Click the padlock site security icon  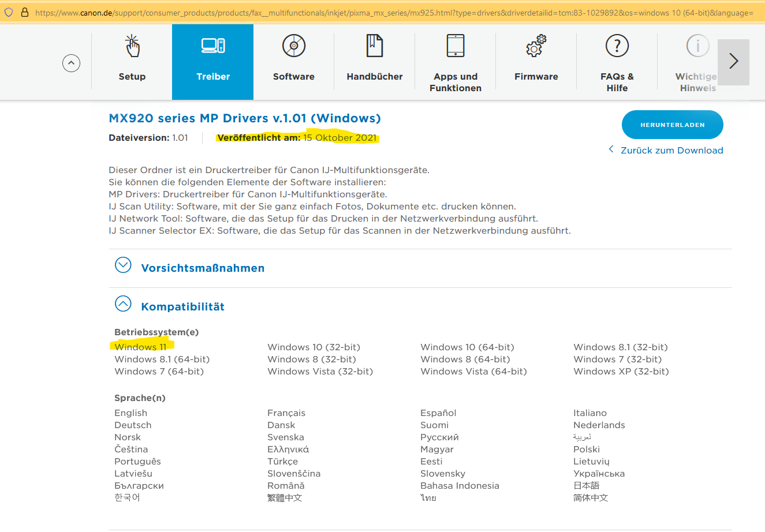point(25,12)
